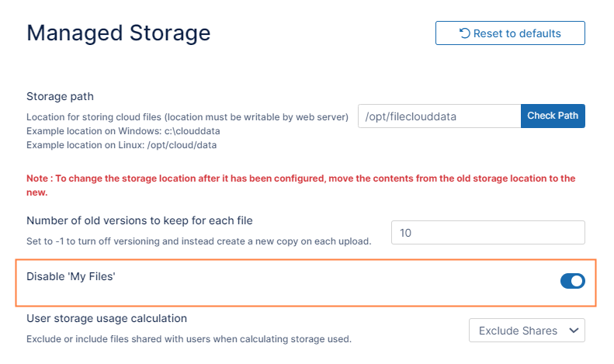Screen dimensions: 614x364
Task: Click the Storage path label
Action: (x=60, y=96)
